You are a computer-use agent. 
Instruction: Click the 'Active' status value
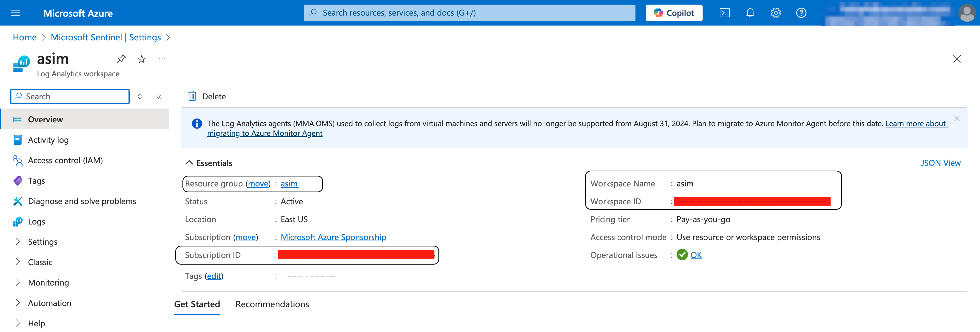(292, 201)
